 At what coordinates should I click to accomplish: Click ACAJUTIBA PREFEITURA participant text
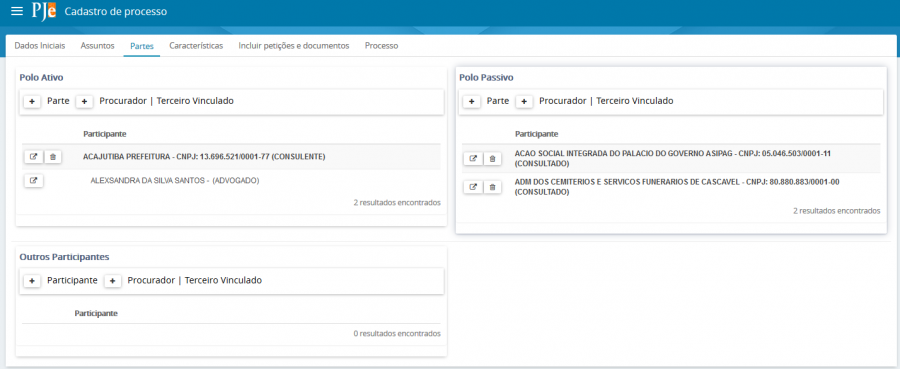[204, 157]
